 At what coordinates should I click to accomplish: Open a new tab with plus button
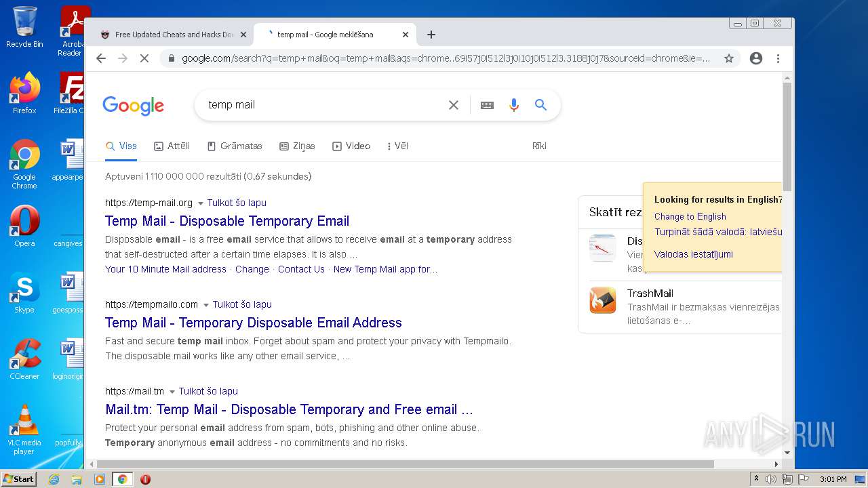tap(431, 35)
